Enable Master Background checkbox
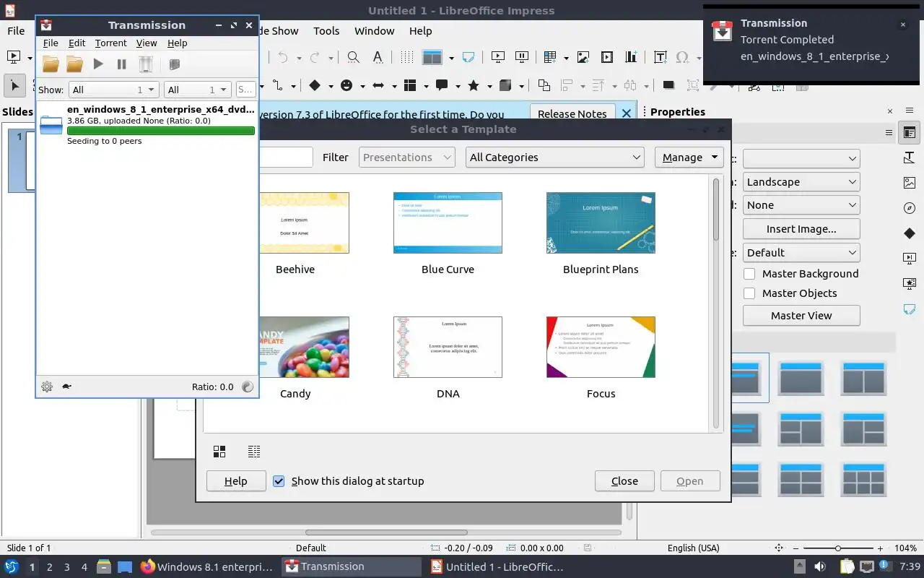The image size is (924, 578). [749, 274]
